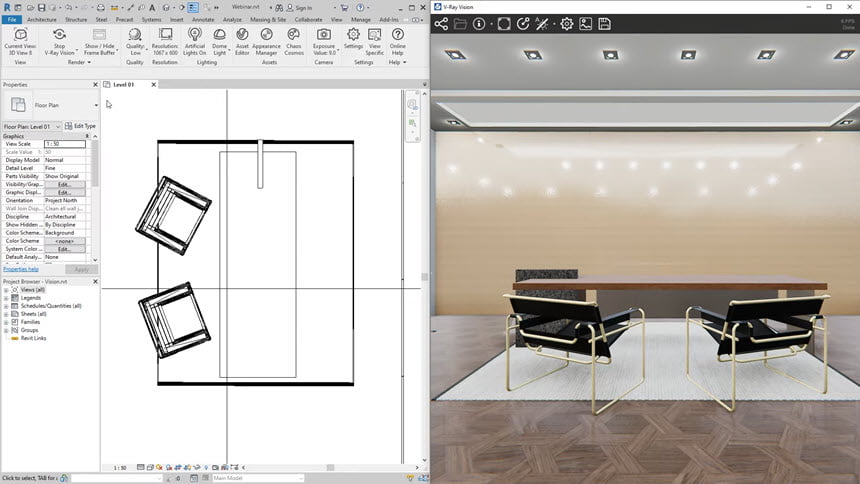This screenshot has width=860, height=484.
Task: Close the Project Browser panel
Action: (x=95, y=281)
